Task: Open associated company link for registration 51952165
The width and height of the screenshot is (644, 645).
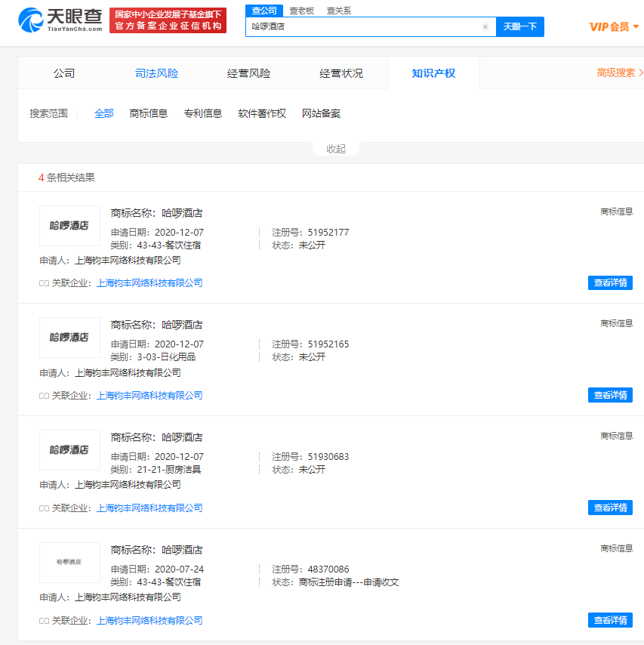Action: tap(149, 395)
